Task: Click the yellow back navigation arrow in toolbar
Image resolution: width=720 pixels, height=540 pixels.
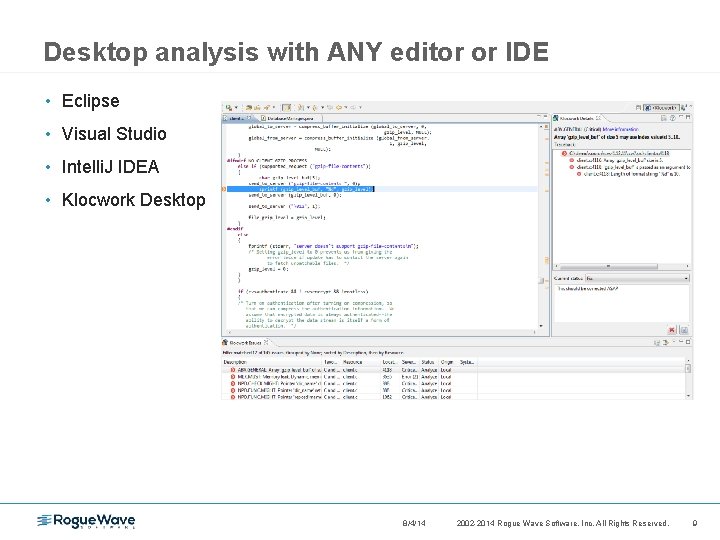Action: click(339, 107)
